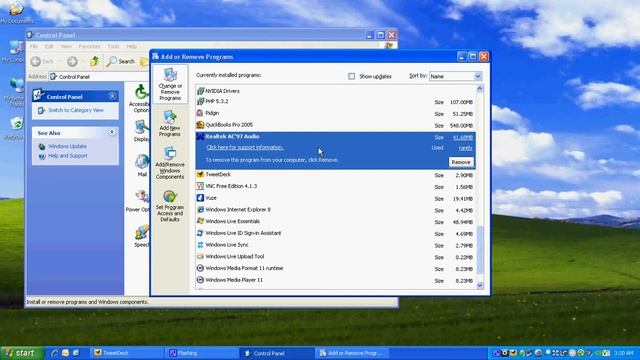This screenshot has width=640, height=360.
Task: Click the program list scrollbar down arrow
Action: point(480,285)
